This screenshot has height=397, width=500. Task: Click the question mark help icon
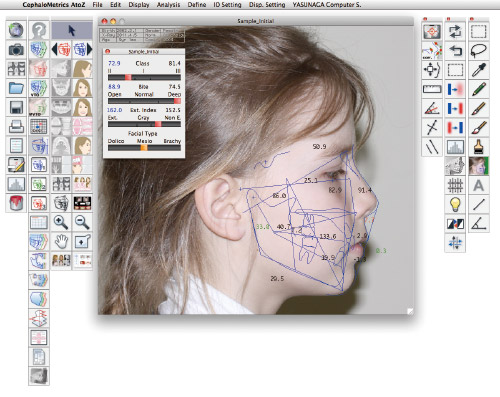[x=39, y=31]
